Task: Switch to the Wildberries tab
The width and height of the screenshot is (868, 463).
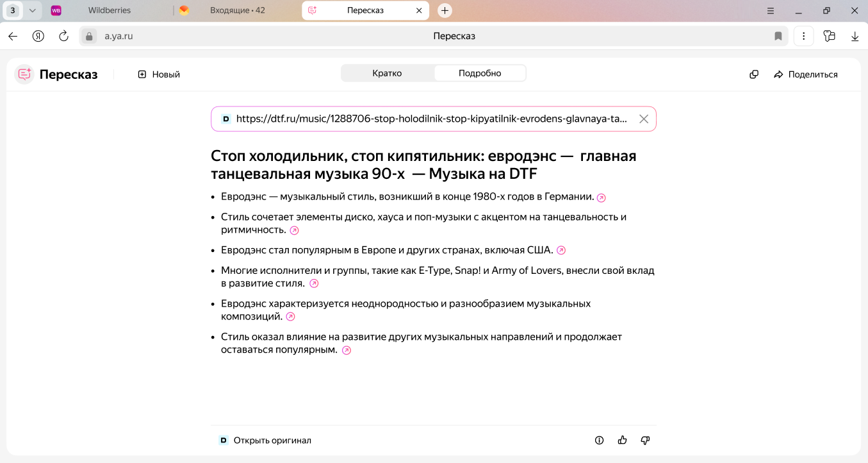Action: tap(109, 10)
